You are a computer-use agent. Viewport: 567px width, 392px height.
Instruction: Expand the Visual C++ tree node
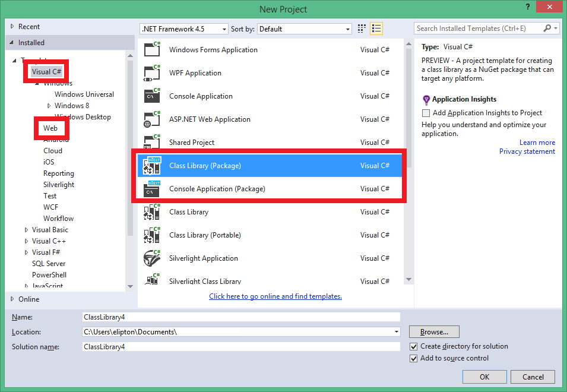(26, 241)
